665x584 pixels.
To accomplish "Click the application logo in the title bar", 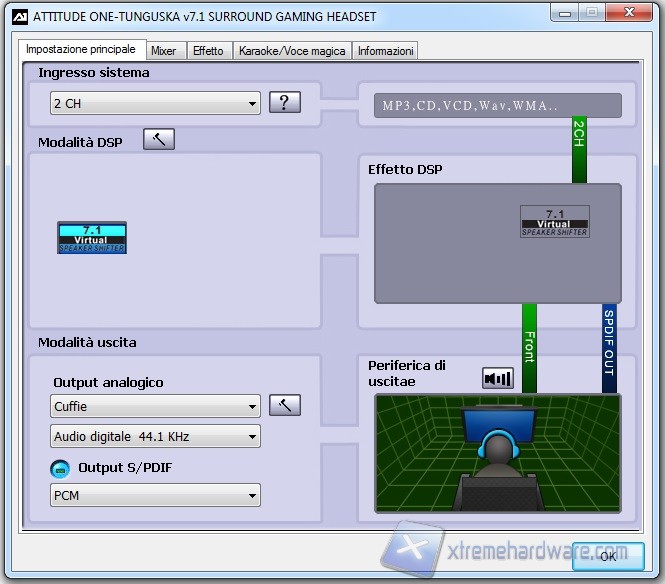I will pos(18,15).
